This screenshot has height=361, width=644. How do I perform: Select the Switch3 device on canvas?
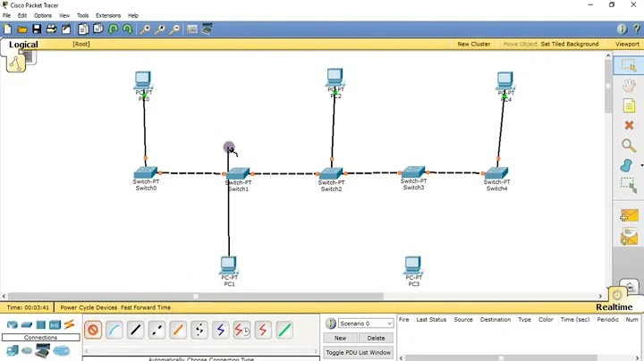tap(413, 172)
